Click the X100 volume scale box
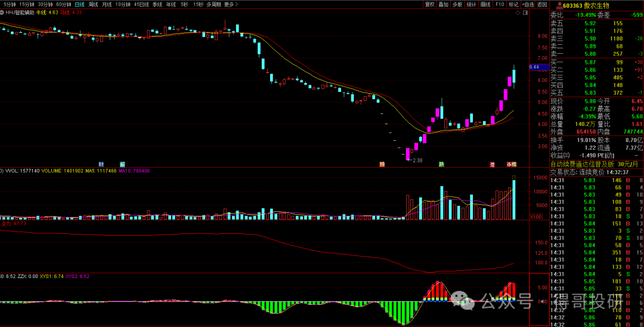 537,217
